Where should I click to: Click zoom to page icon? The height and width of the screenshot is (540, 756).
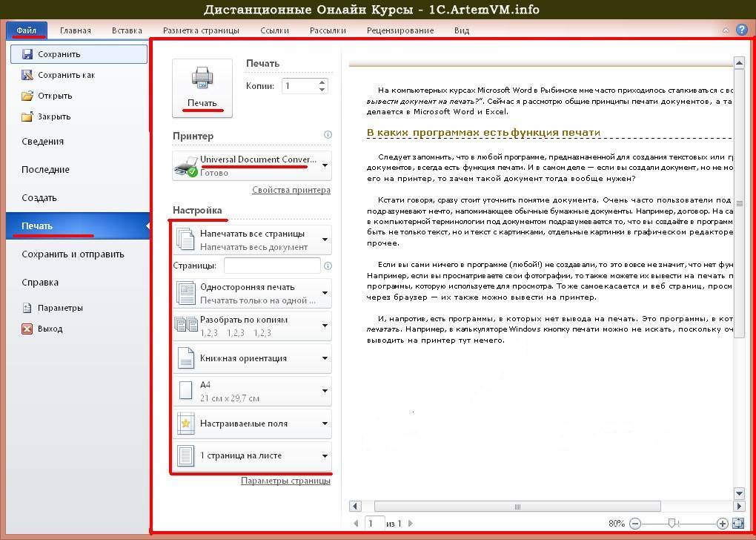point(738,524)
